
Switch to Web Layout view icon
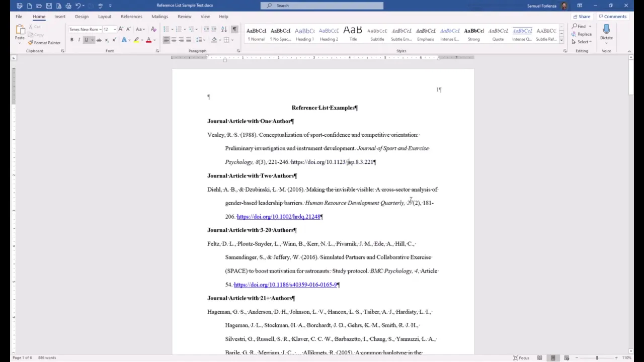566,357
